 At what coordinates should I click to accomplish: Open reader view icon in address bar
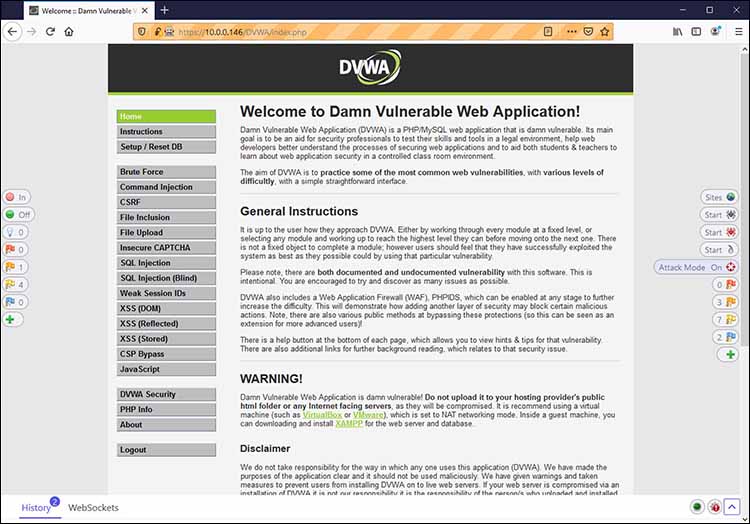548,32
